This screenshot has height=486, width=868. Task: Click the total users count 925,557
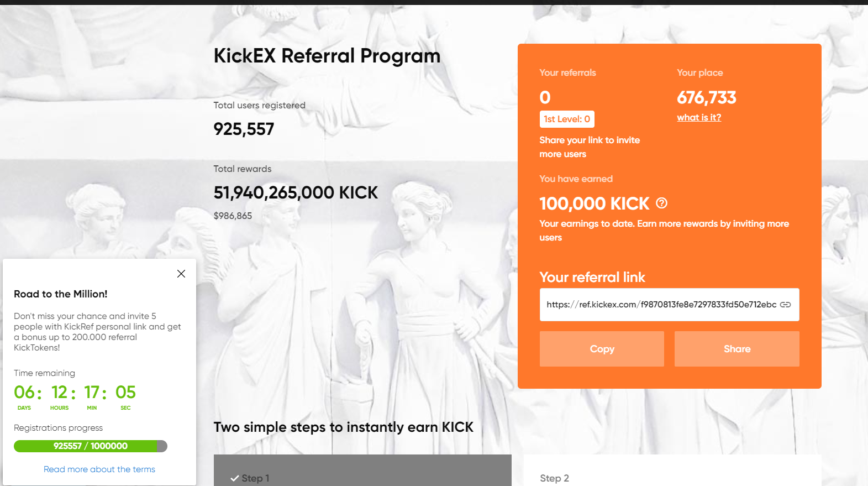[x=244, y=129]
